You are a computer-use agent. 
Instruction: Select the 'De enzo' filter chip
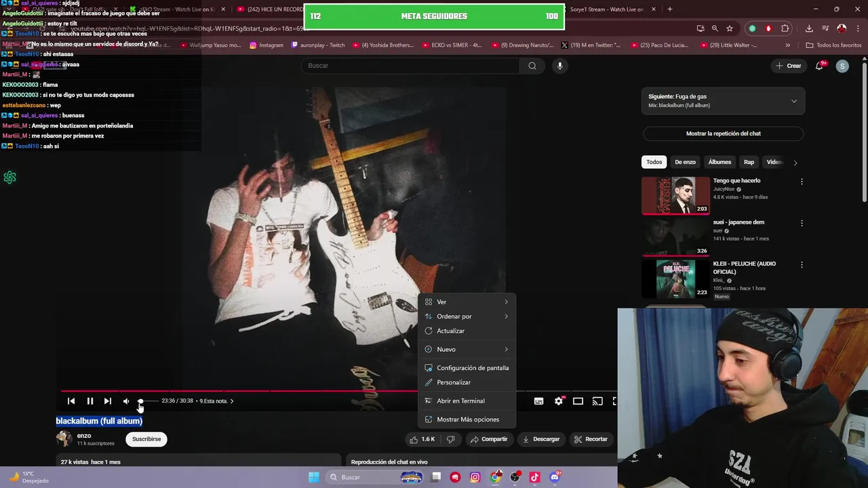685,162
